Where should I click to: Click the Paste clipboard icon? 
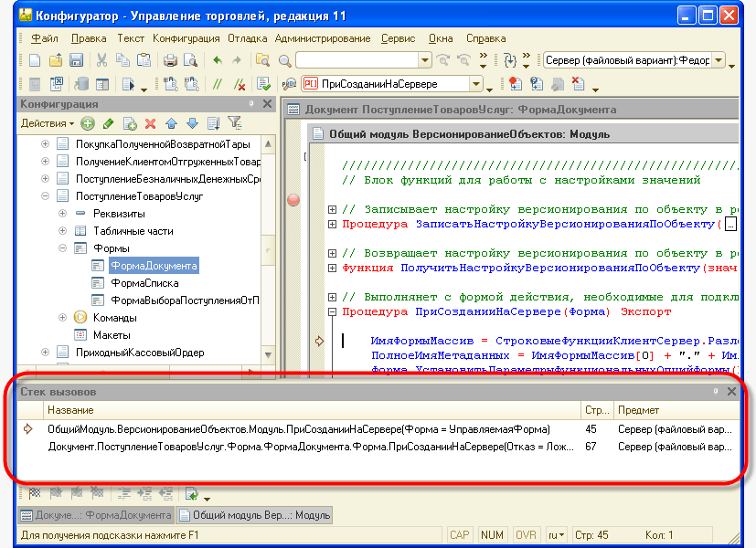pyautogui.click(x=144, y=60)
